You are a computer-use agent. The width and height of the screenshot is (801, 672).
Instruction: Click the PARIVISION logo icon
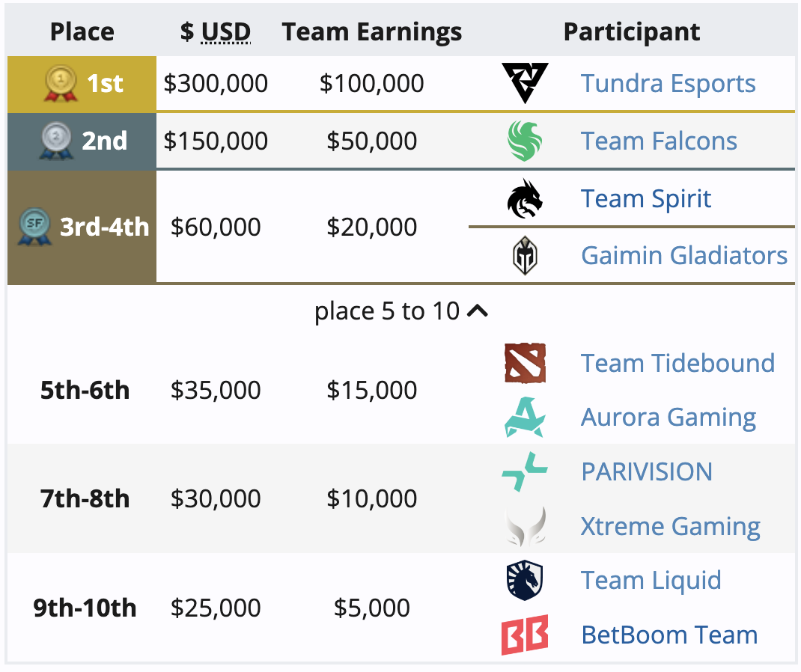[x=525, y=472]
